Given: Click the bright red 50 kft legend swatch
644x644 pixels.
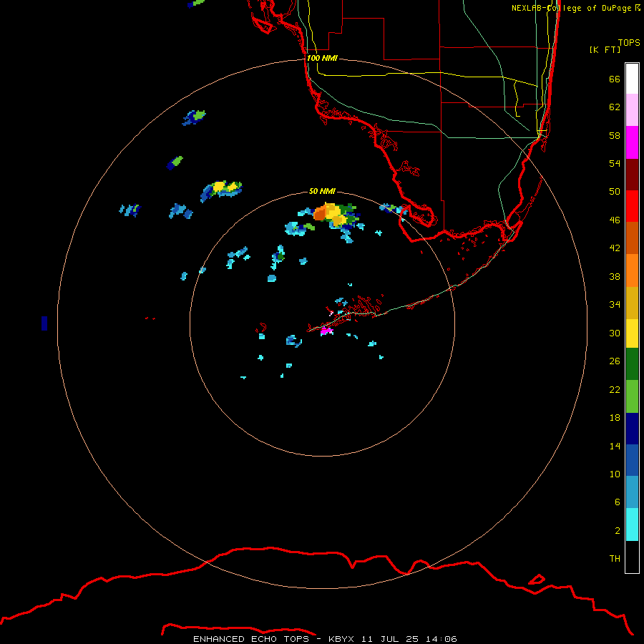Looking at the screenshot, I should [632, 206].
